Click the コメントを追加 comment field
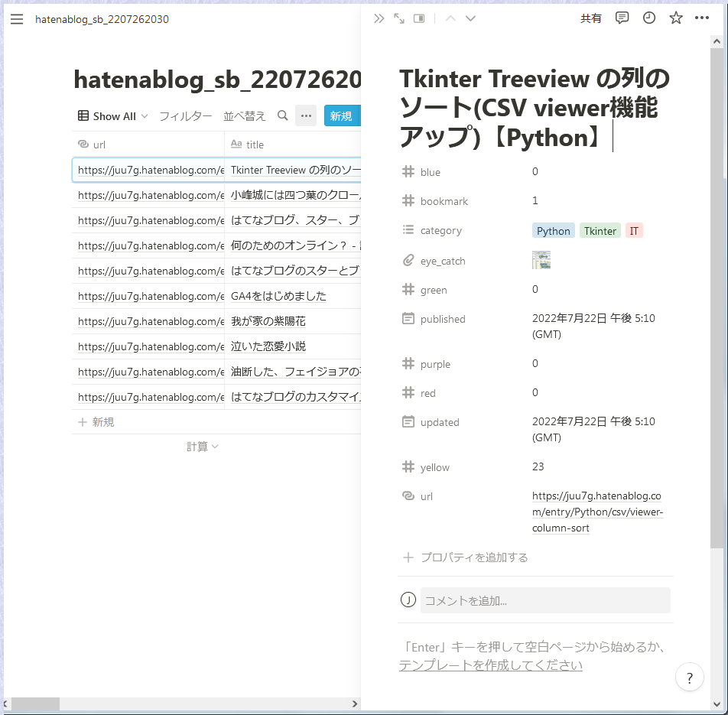 point(544,600)
